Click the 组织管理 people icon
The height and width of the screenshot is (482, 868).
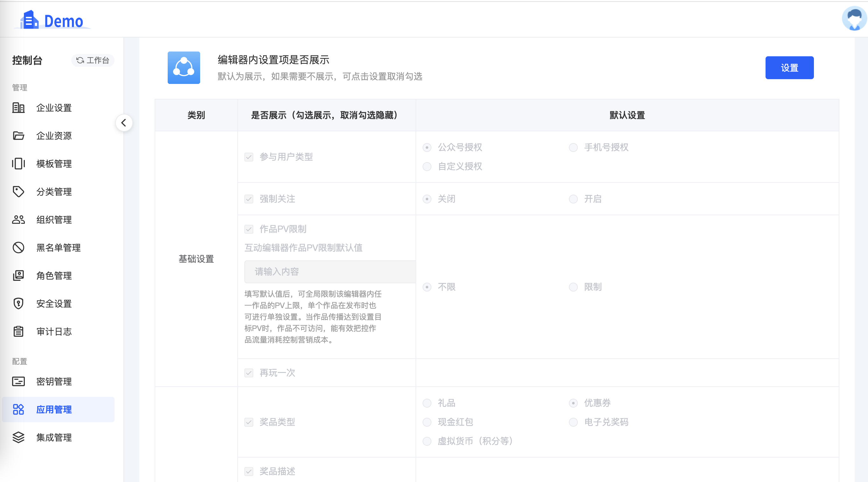point(18,219)
